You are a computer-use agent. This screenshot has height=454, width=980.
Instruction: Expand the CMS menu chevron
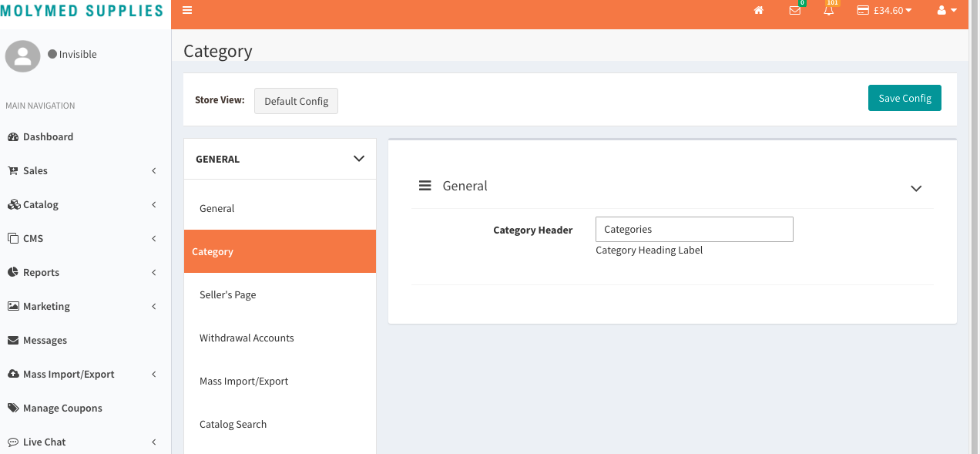[x=154, y=238]
